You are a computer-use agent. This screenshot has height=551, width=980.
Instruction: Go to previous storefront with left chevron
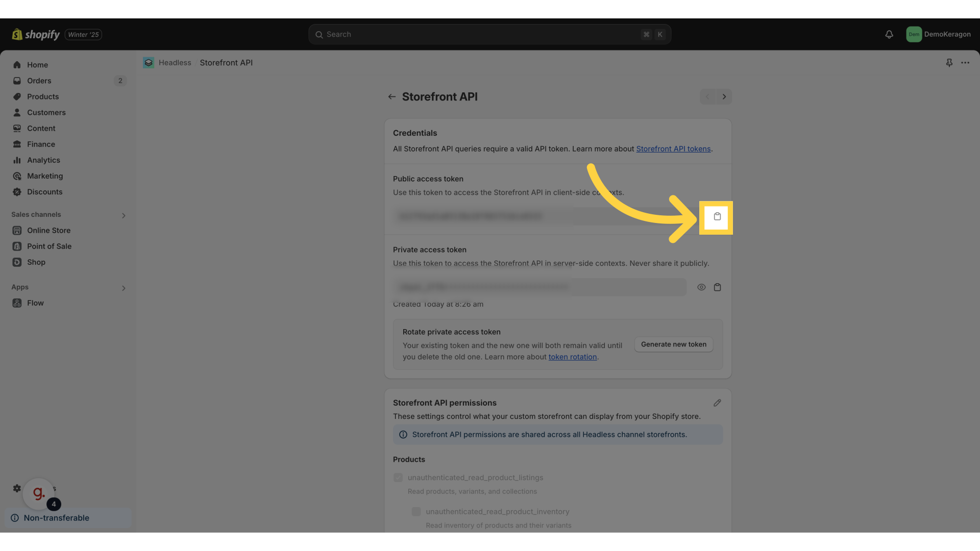(x=707, y=97)
